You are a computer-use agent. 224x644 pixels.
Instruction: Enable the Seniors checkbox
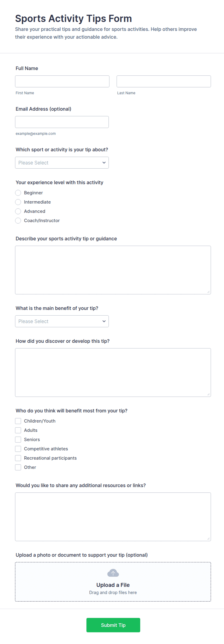point(18,439)
